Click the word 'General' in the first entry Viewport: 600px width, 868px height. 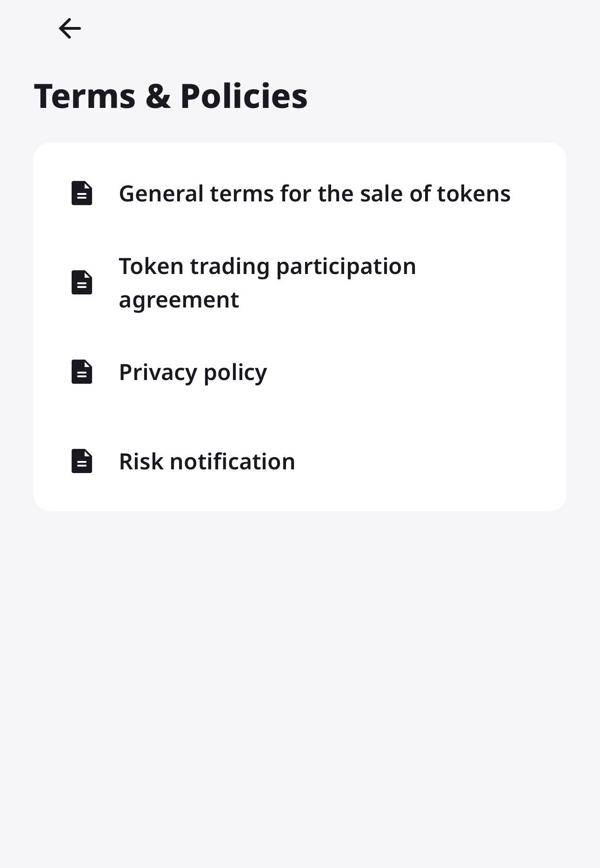[x=161, y=194]
